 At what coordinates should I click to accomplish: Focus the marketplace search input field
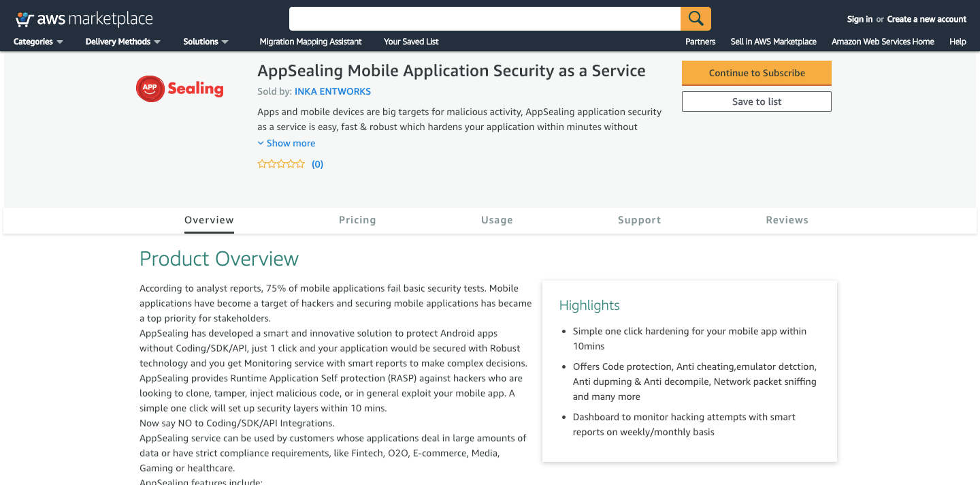point(485,18)
